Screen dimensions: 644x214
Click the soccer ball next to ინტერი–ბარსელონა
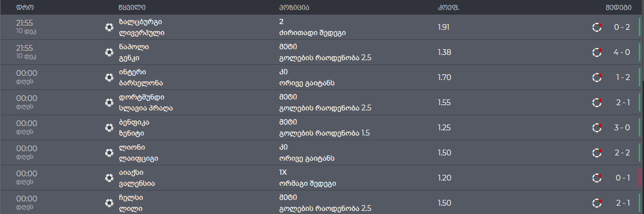(x=109, y=77)
